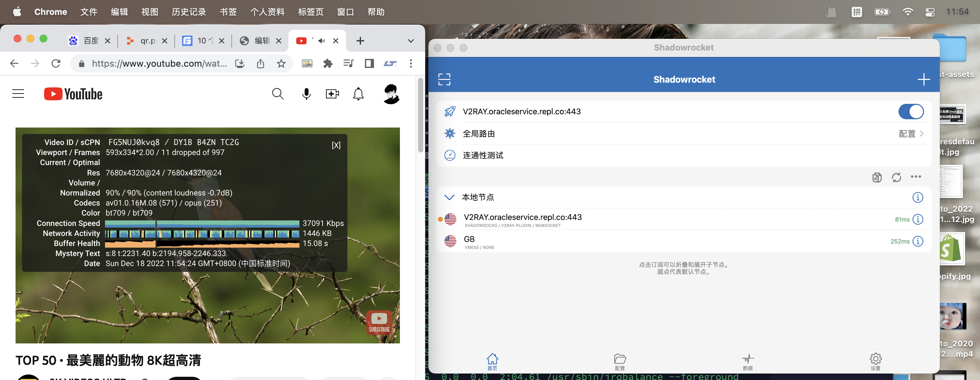Viewport: 980px width, 380px height.
Task: Open 书签 menu in menu bar
Action: point(228,12)
